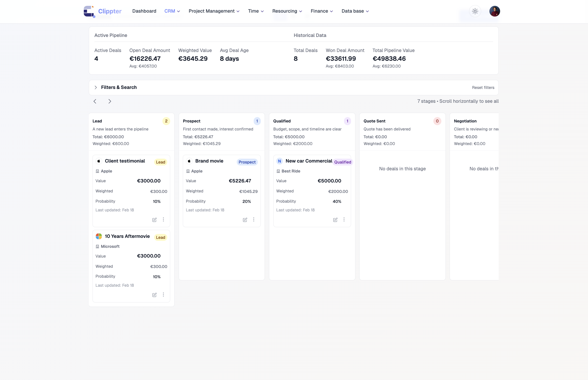Open three-dot menu on 10 Years Aftermovie
This screenshot has height=380, width=588.
163,295
